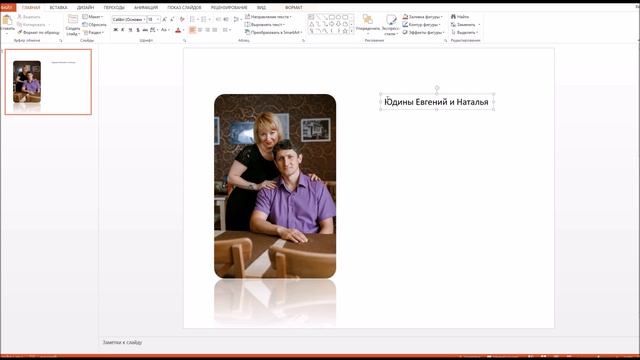The image size is (640, 360).
Task: Open the Layout (Макет) dropdown
Action: 93,17
